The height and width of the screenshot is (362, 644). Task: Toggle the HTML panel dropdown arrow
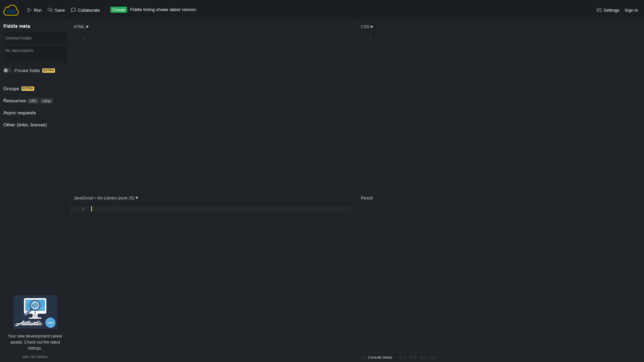point(87,26)
